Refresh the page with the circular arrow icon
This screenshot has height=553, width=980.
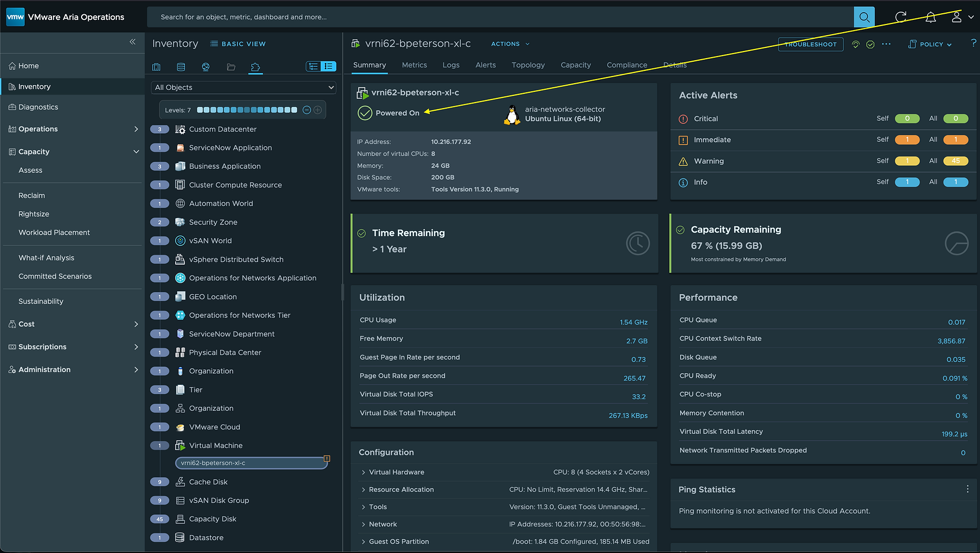point(901,17)
